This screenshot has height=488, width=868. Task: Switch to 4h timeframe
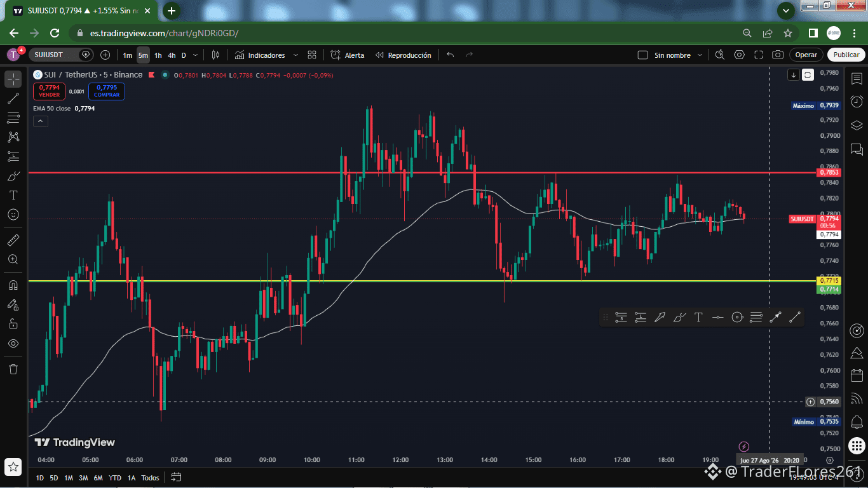click(172, 55)
